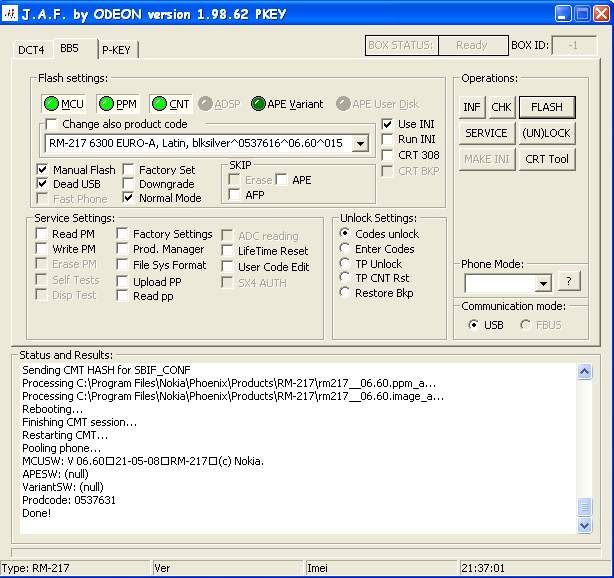The width and height of the screenshot is (614, 578).
Task: Click the scroll up arrow in results log
Action: [x=584, y=371]
